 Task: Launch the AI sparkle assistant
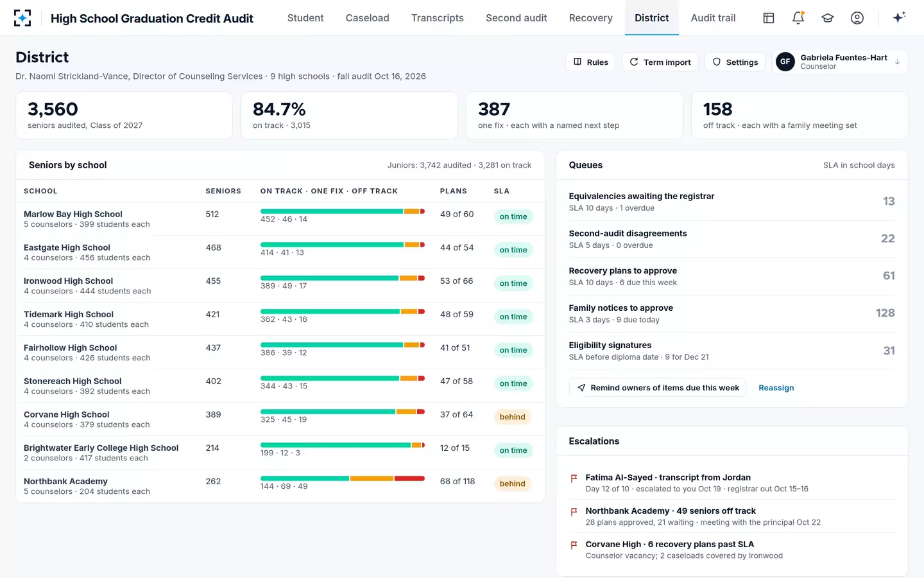[x=900, y=17]
